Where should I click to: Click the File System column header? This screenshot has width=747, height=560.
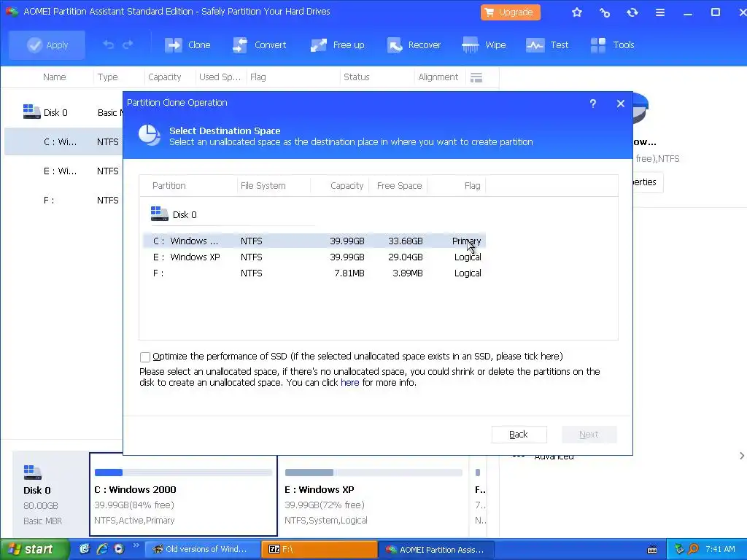[x=263, y=186]
